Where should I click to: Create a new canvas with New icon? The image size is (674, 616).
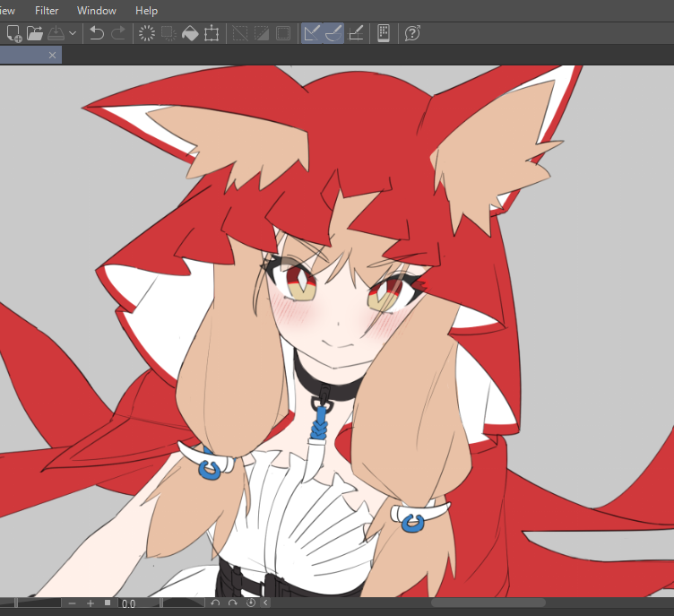click(14, 33)
